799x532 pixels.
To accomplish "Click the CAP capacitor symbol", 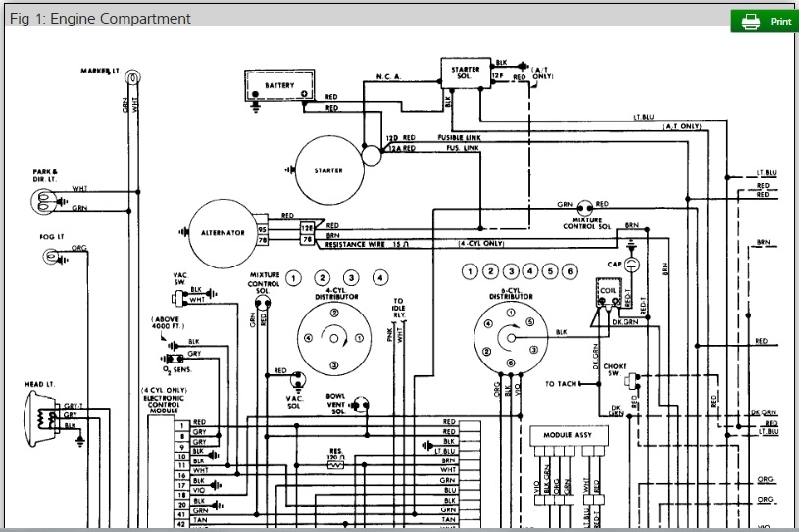I will click(x=632, y=265).
